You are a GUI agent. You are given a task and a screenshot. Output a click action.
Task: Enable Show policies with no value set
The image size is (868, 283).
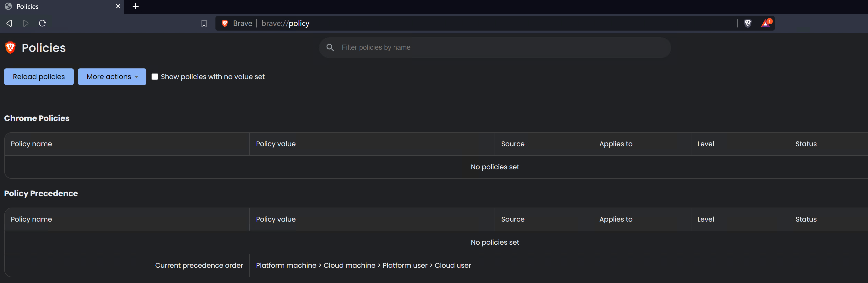155,76
